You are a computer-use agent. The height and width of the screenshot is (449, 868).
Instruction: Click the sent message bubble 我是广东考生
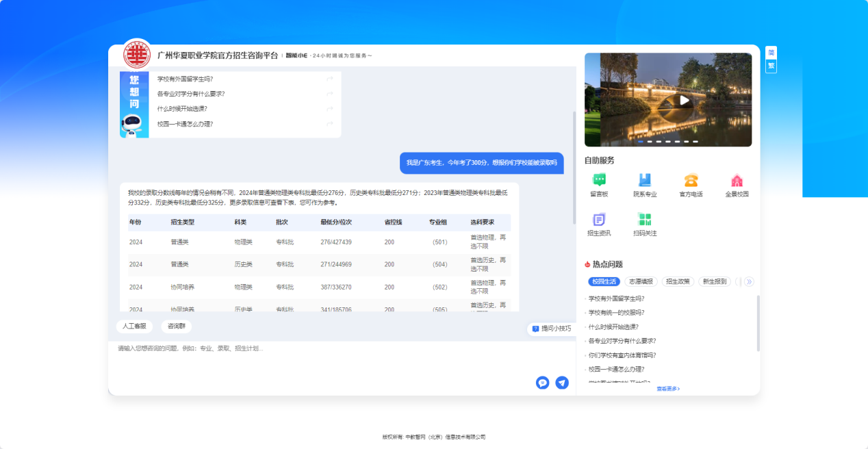click(481, 163)
